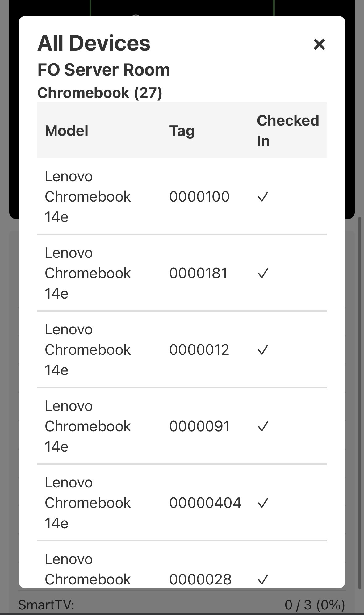Image resolution: width=364 pixels, height=615 pixels.
Task: Click the FO Server Room heading
Action: click(x=104, y=70)
